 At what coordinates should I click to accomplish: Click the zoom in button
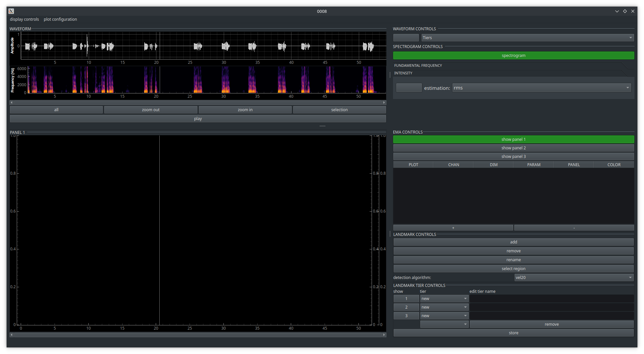click(x=245, y=110)
